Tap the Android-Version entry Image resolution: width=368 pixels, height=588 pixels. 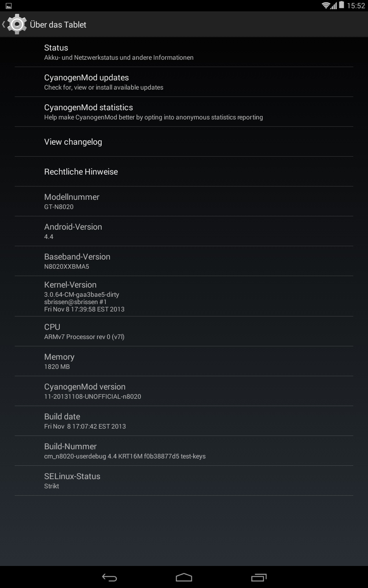tap(184, 231)
